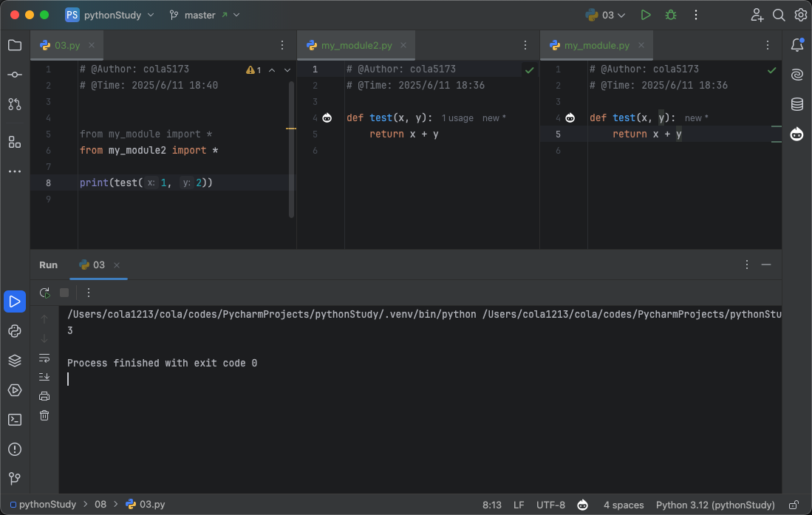
Task: Rerun 03 in the Run panel
Action: pyautogui.click(x=44, y=293)
